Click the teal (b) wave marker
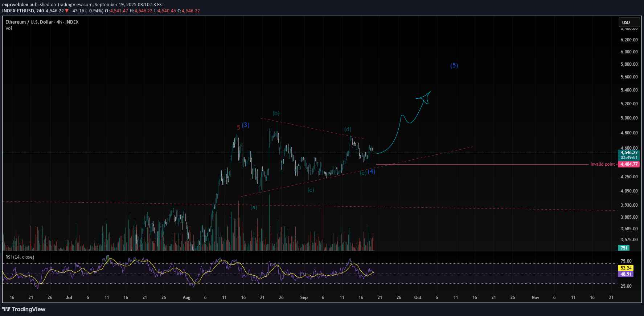The height and width of the screenshot is (316, 644). point(276,113)
